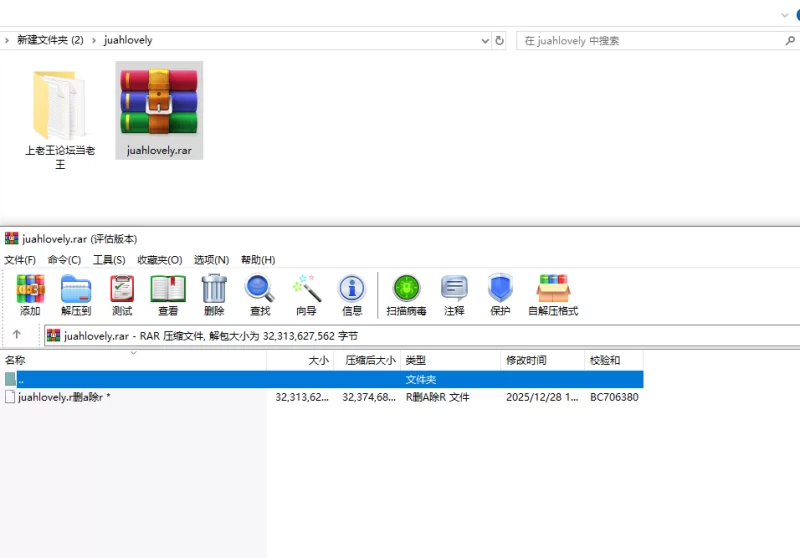Click Delete (删除) trash can icon
The image size is (800, 558).
pos(214,295)
